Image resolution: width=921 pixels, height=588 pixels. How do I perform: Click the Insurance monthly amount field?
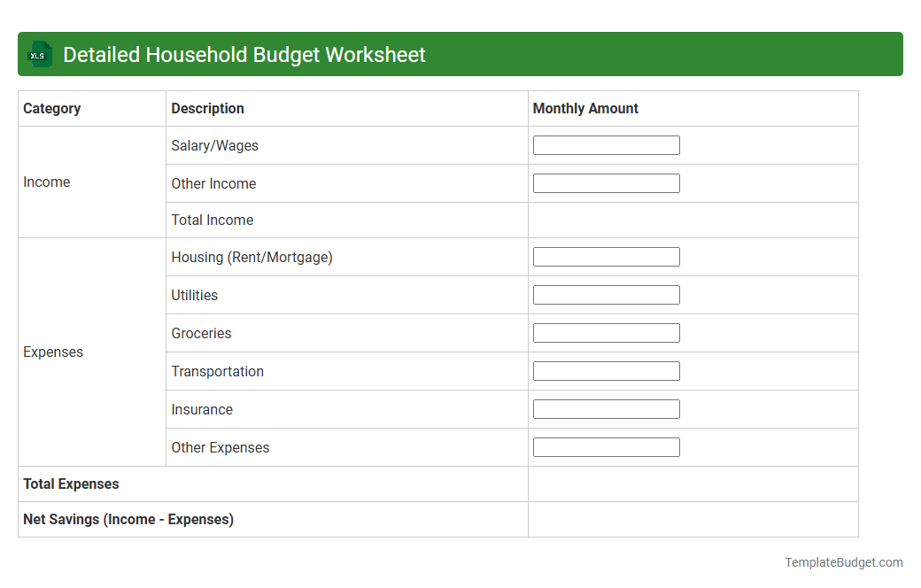606,408
